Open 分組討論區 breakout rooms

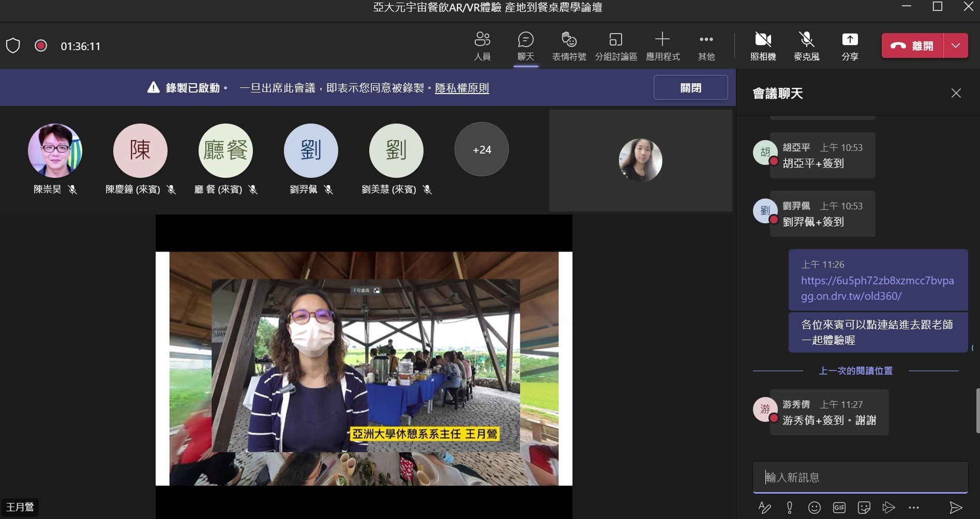point(616,46)
